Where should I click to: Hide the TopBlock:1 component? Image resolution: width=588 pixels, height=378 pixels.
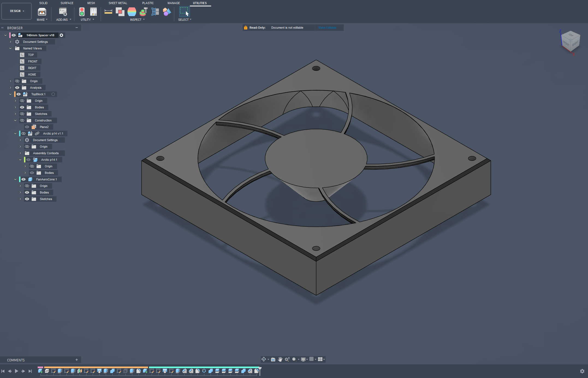click(x=19, y=94)
